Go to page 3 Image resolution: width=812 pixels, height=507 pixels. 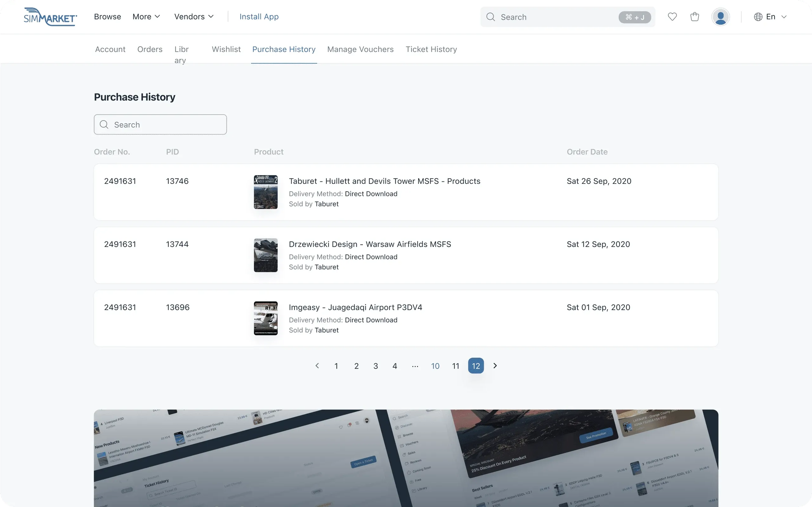point(376,366)
